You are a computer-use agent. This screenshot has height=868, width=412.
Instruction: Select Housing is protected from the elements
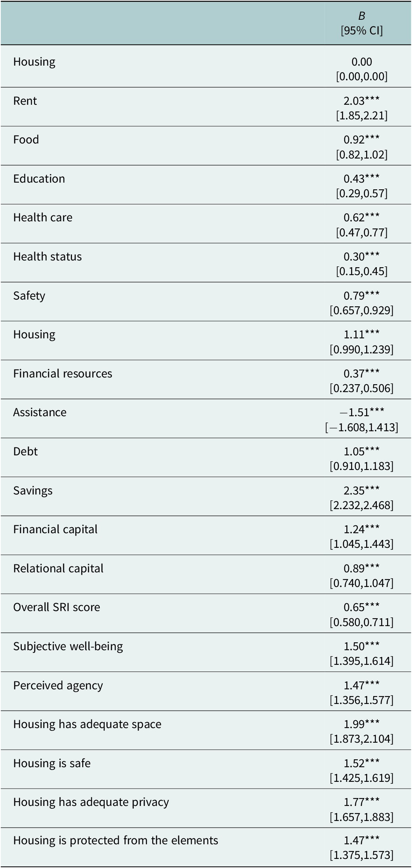[x=115, y=841]
